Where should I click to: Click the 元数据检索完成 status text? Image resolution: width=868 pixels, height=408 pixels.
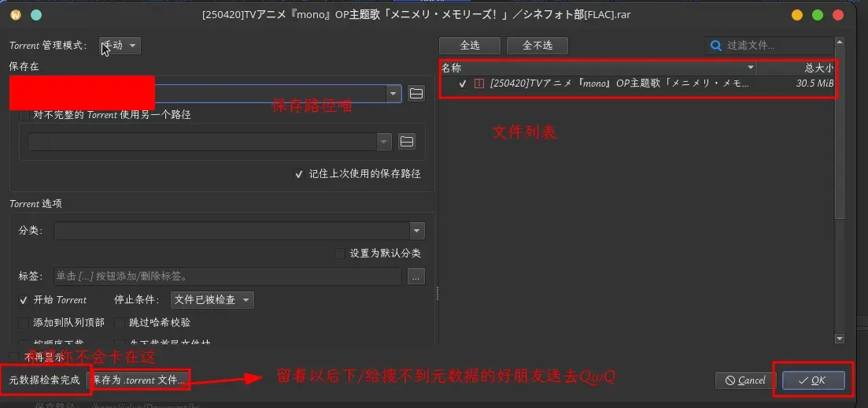click(x=44, y=380)
